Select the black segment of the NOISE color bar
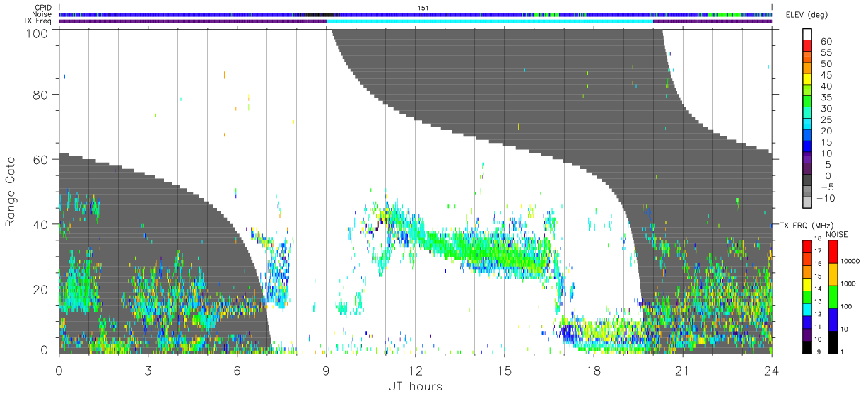This screenshot has width=868, height=401. pyautogui.click(x=832, y=341)
